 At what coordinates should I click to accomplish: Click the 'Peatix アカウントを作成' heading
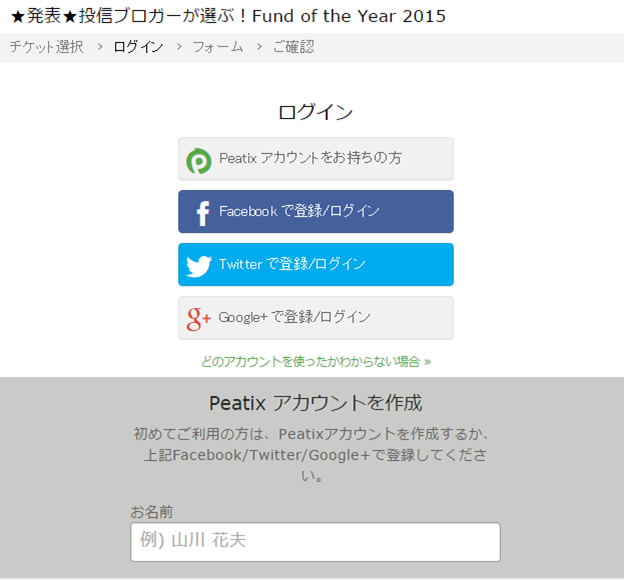[x=315, y=403]
